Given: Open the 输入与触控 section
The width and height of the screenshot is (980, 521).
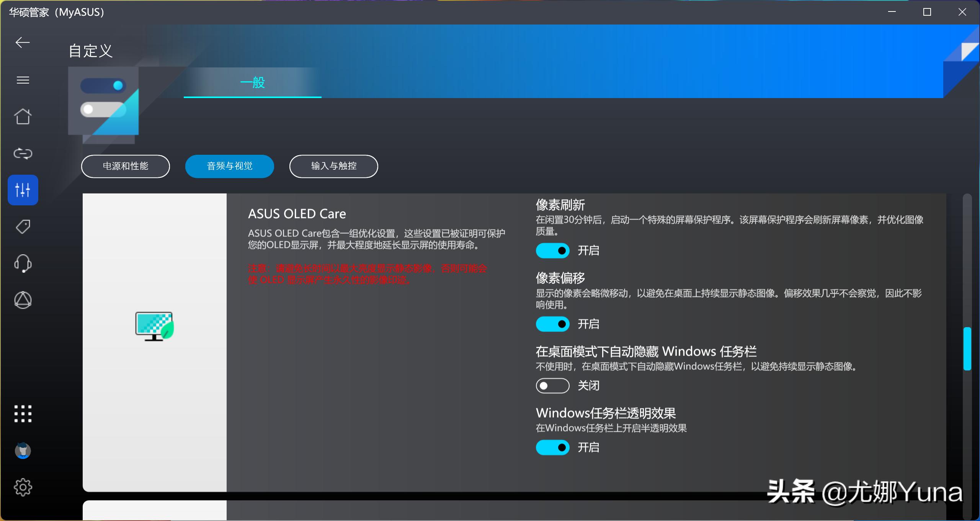Looking at the screenshot, I should [x=333, y=166].
